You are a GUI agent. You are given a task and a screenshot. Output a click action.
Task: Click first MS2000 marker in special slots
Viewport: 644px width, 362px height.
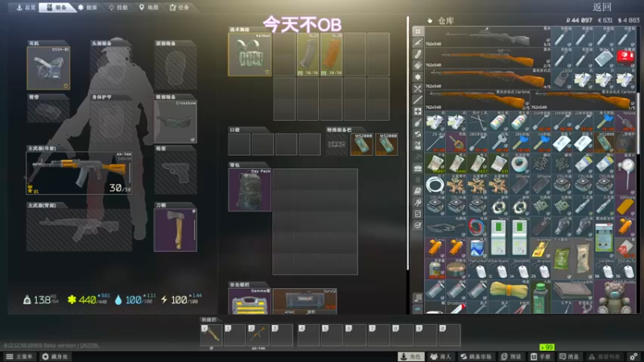tap(361, 145)
